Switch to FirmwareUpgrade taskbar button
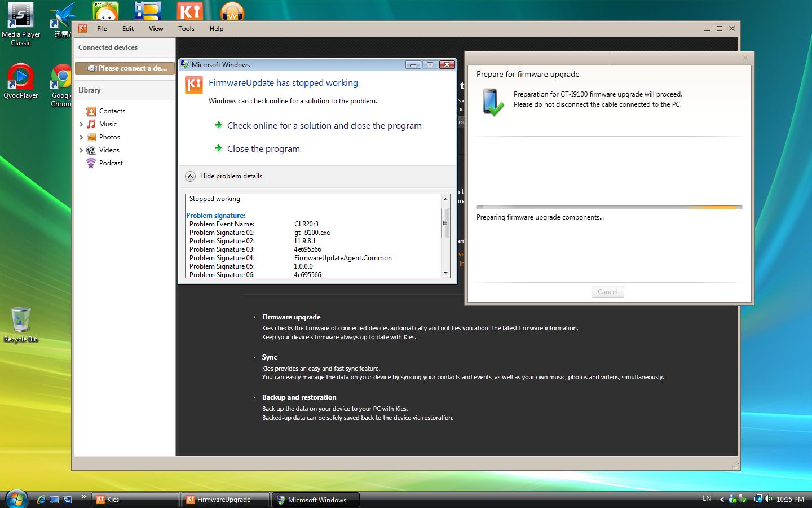This screenshot has width=812, height=508. (x=226, y=500)
